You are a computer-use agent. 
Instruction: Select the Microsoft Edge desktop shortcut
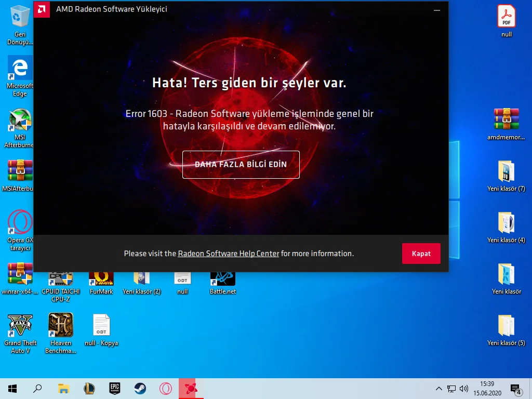(x=20, y=77)
